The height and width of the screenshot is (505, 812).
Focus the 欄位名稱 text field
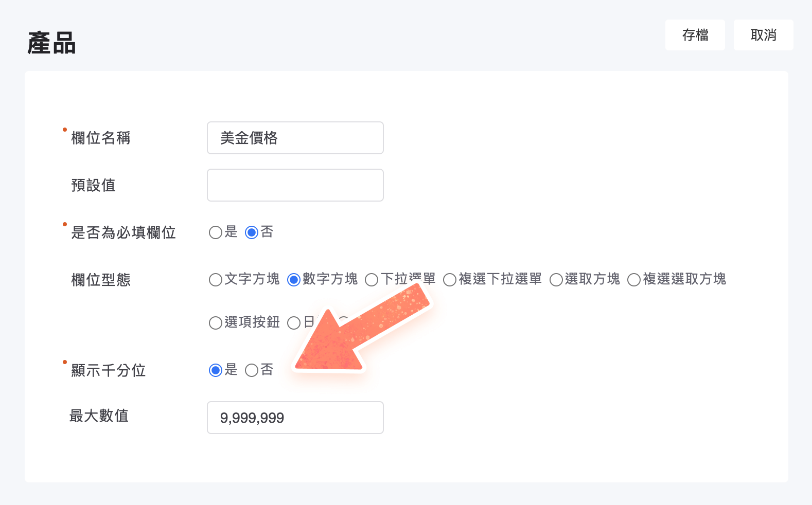coord(295,138)
